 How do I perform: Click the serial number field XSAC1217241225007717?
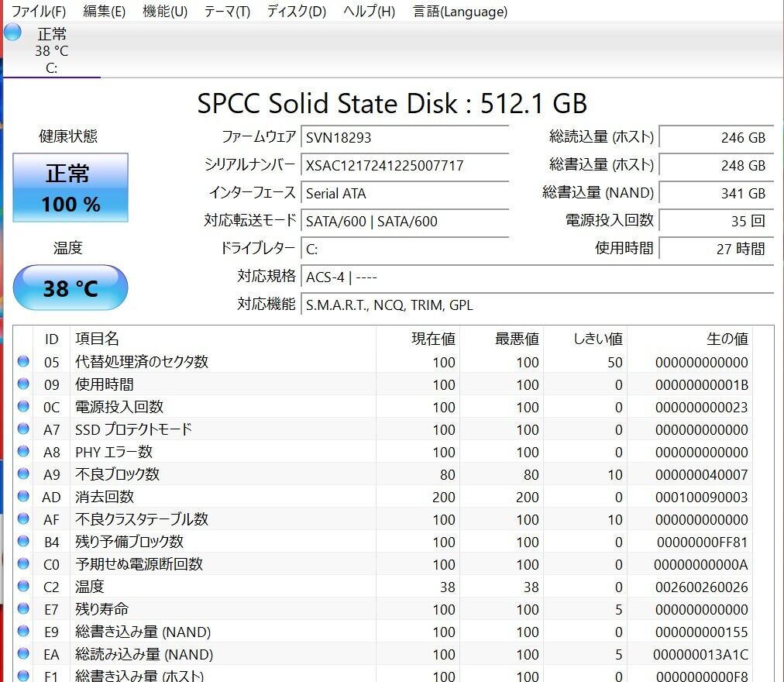tap(403, 166)
